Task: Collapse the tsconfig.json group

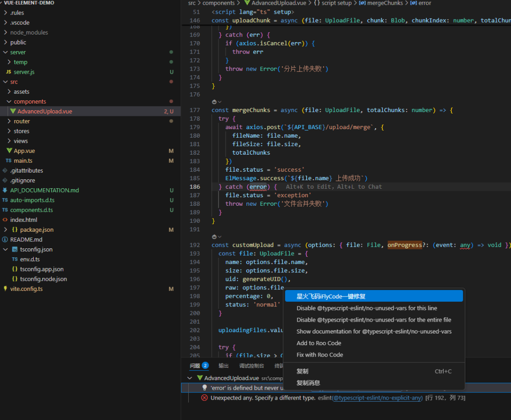Action: pos(5,249)
